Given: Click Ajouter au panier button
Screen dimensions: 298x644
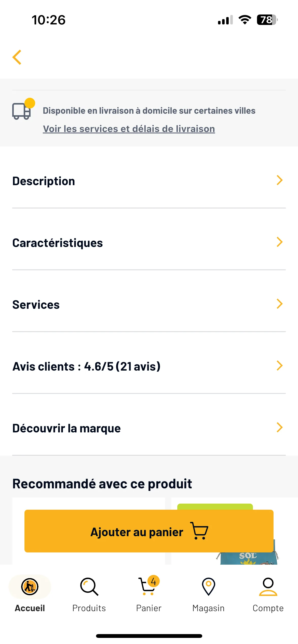Looking at the screenshot, I should pyautogui.click(x=149, y=531).
